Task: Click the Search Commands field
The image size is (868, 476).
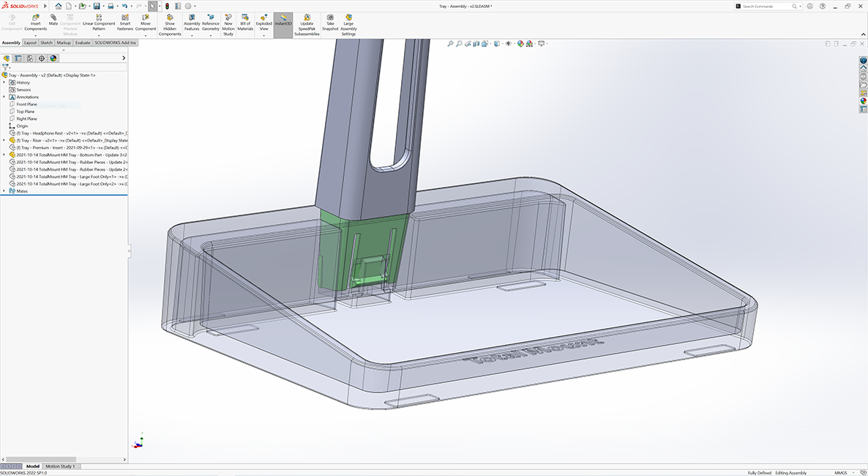Action: [766, 6]
